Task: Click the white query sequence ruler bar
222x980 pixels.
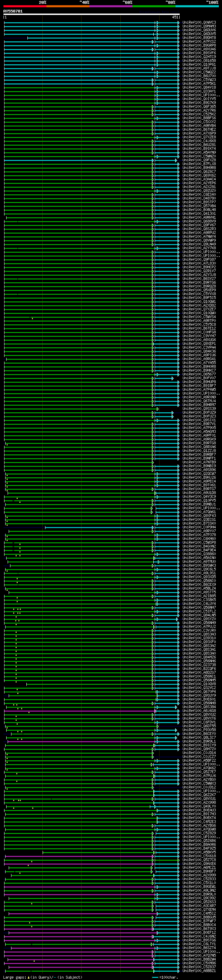Action: click(x=92, y=14)
